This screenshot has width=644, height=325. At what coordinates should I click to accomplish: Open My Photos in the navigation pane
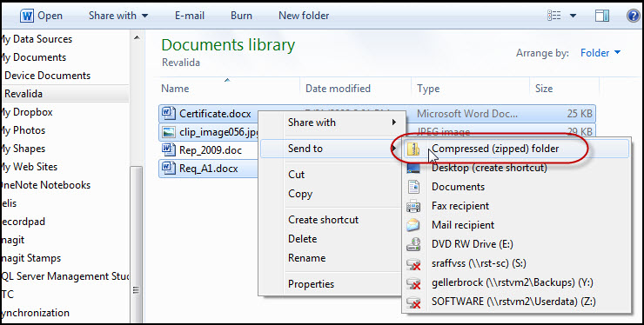23,130
